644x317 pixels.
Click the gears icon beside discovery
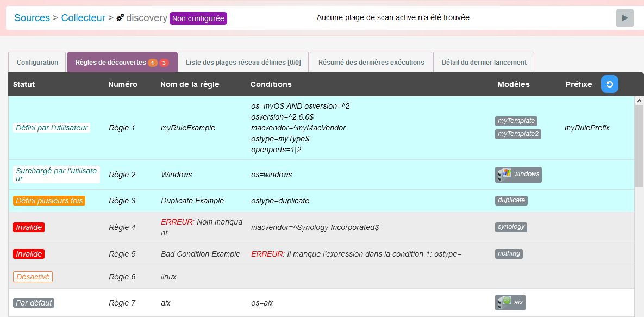point(120,18)
